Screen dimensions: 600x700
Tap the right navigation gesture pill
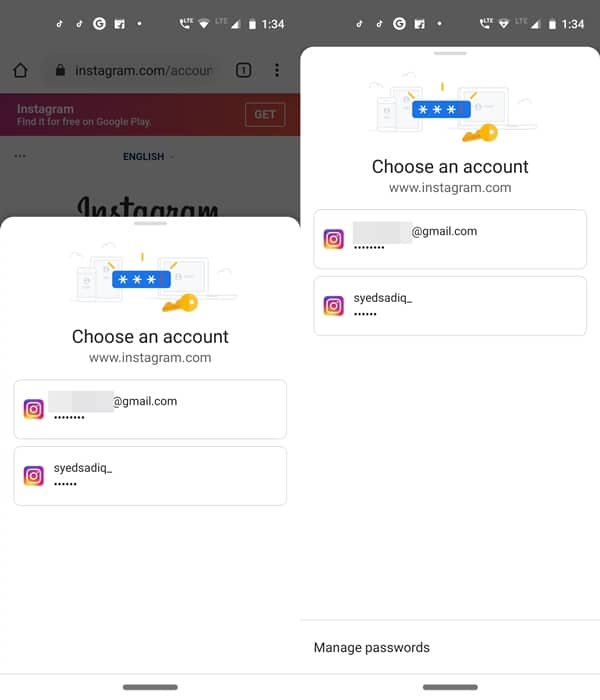(450, 687)
